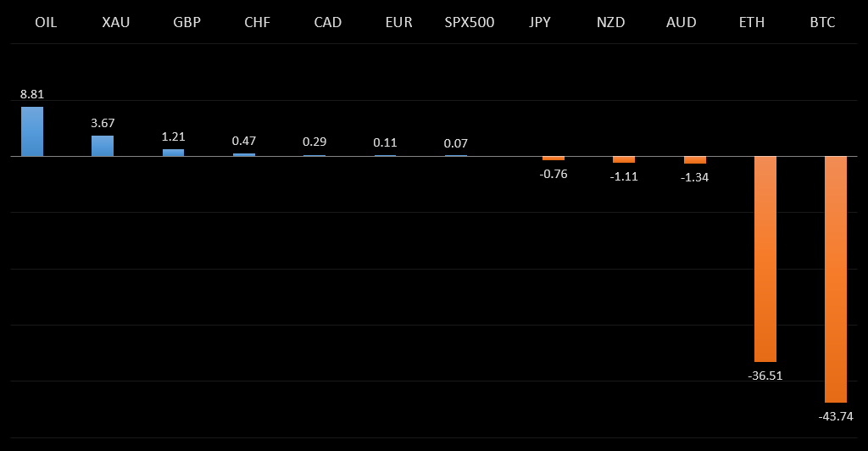The width and height of the screenshot is (868, 451).
Task: Select the blue OIL bar
Action: point(32,131)
